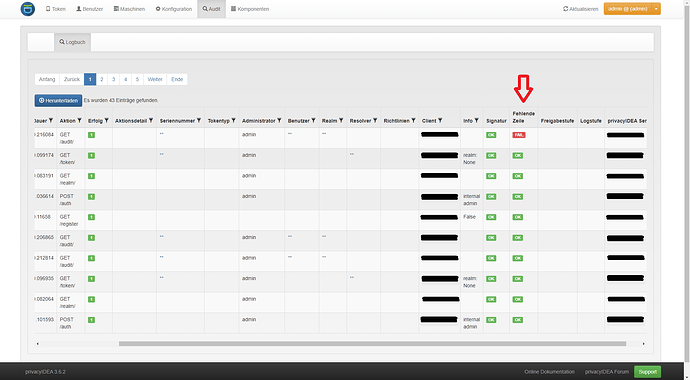The width and height of the screenshot is (690, 380).
Task: Filter the Erfolg column
Action: coord(106,121)
